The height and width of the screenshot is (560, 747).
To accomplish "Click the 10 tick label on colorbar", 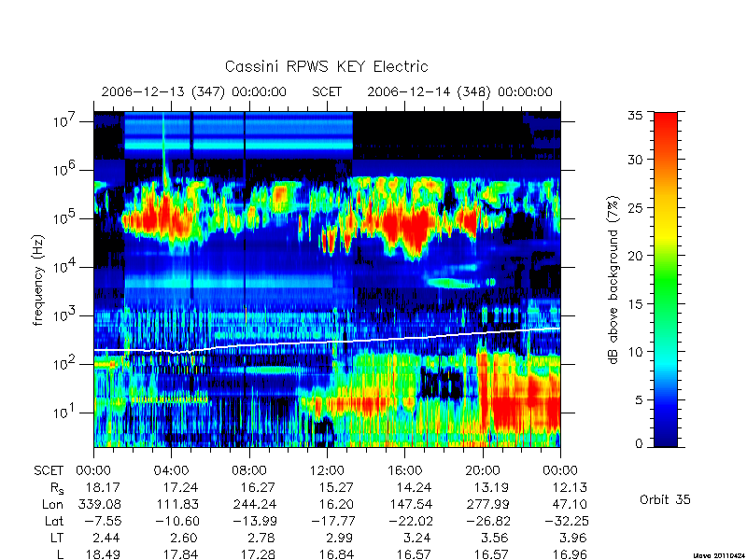I will pyautogui.click(x=635, y=352).
